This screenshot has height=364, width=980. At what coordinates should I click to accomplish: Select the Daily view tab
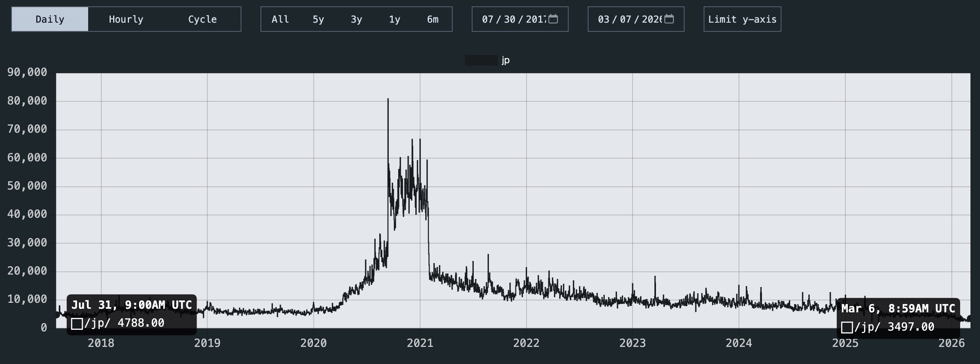point(50,19)
